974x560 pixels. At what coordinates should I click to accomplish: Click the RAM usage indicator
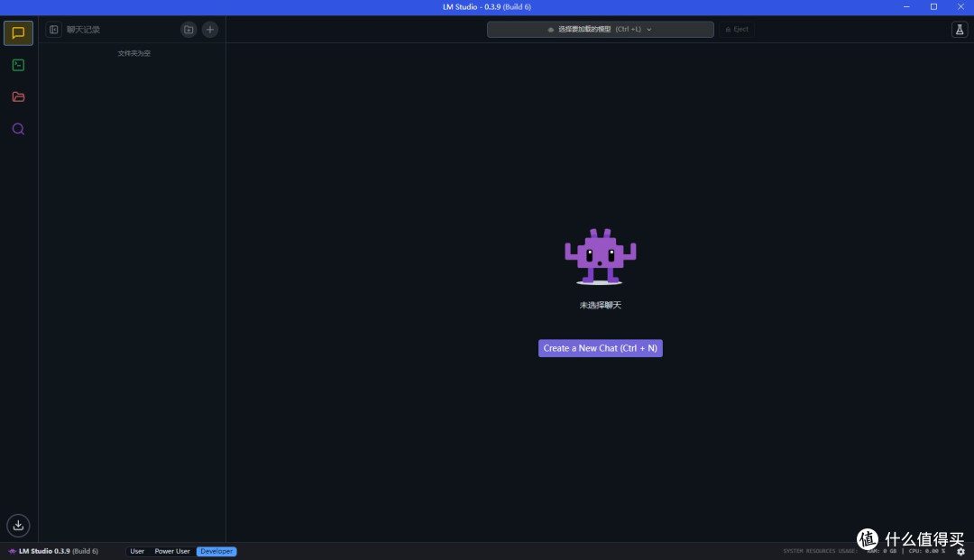coord(881,551)
